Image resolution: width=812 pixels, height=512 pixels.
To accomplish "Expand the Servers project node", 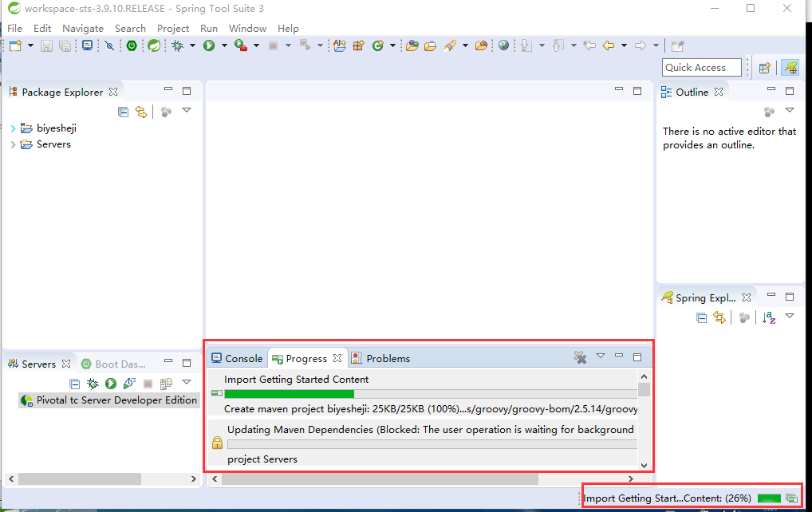I will [x=13, y=144].
